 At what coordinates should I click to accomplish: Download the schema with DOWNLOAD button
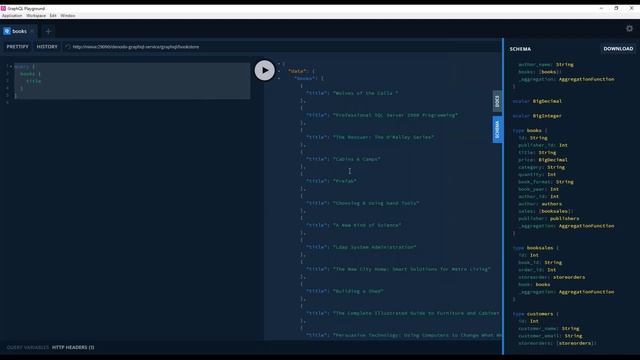click(618, 49)
